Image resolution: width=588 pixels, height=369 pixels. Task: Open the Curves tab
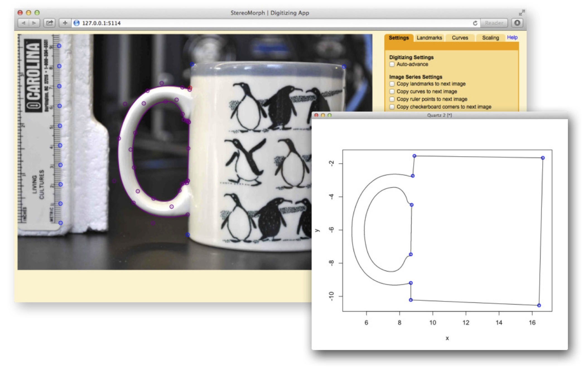(x=460, y=38)
